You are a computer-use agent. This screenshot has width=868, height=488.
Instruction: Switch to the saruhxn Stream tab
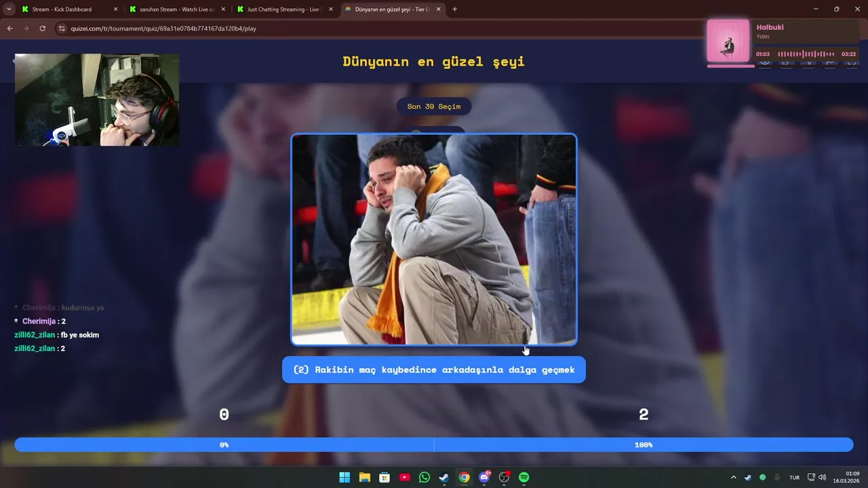[175, 9]
